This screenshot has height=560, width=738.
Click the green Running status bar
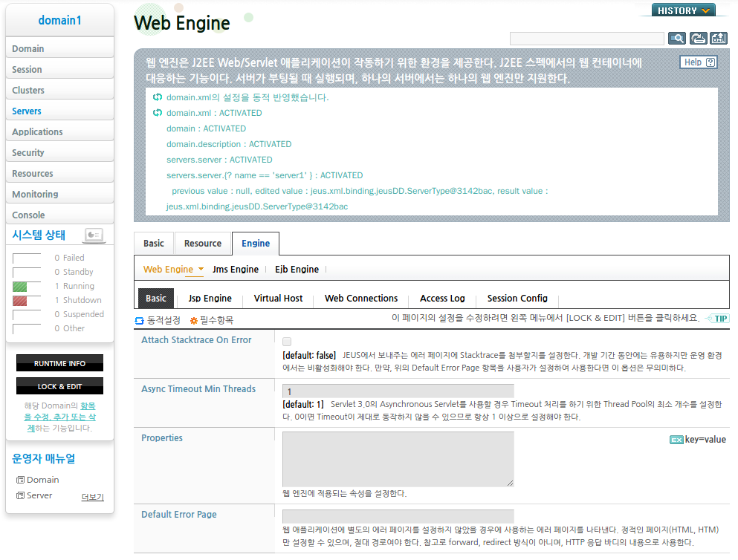(x=20, y=287)
